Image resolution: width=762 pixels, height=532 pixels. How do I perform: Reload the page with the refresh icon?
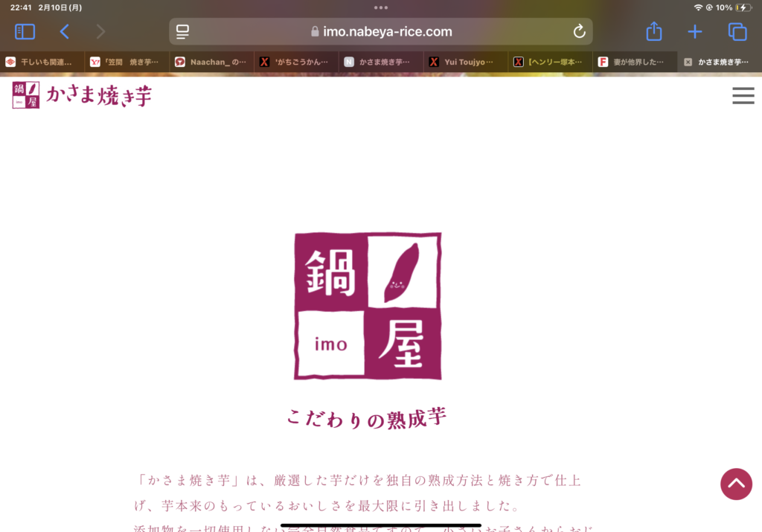[579, 32]
